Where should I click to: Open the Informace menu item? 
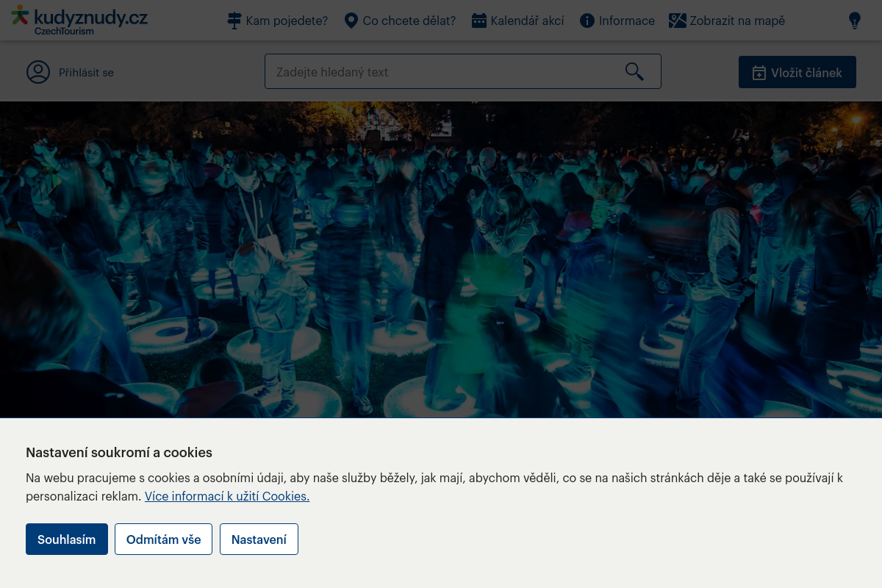coord(626,21)
